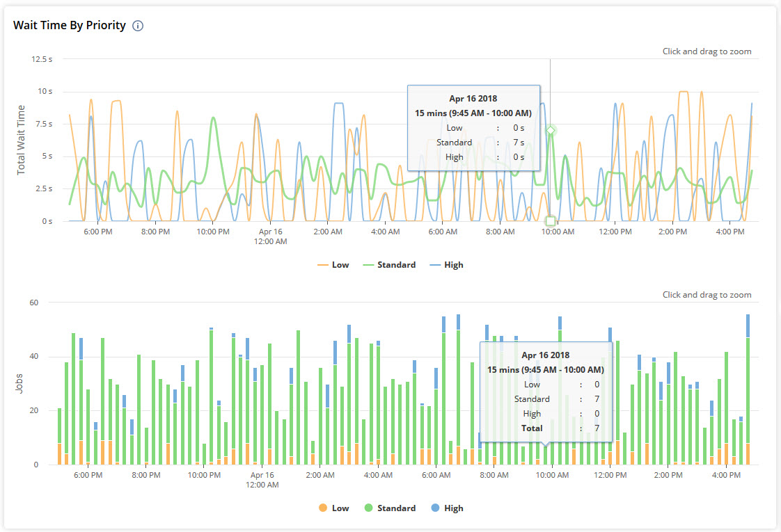The width and height of the screenshot is (781, 532).
Task: Click "Click and drag to zoom" above the Jobs chart
Action: (707, 295)
